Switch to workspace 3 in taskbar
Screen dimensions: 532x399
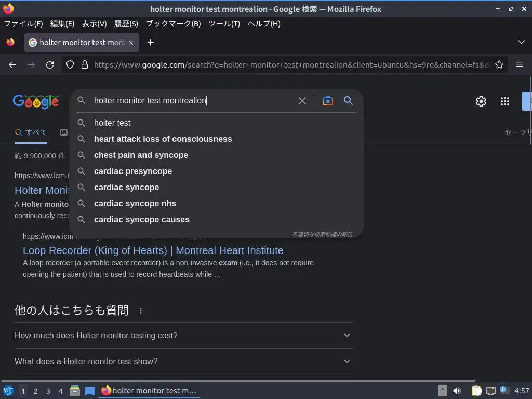[48, 391]
